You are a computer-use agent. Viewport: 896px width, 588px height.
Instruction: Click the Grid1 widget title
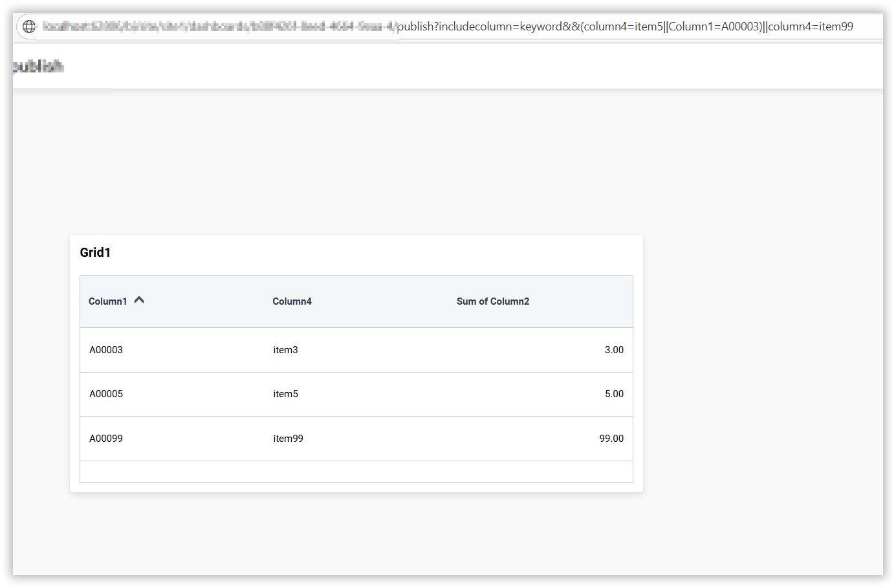tap(95, 252)
